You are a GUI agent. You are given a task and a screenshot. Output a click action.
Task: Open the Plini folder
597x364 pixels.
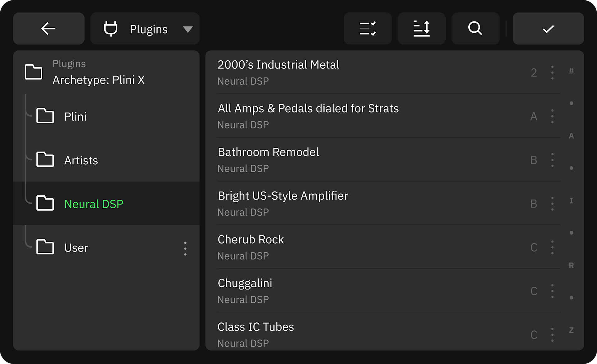[75, 117]
